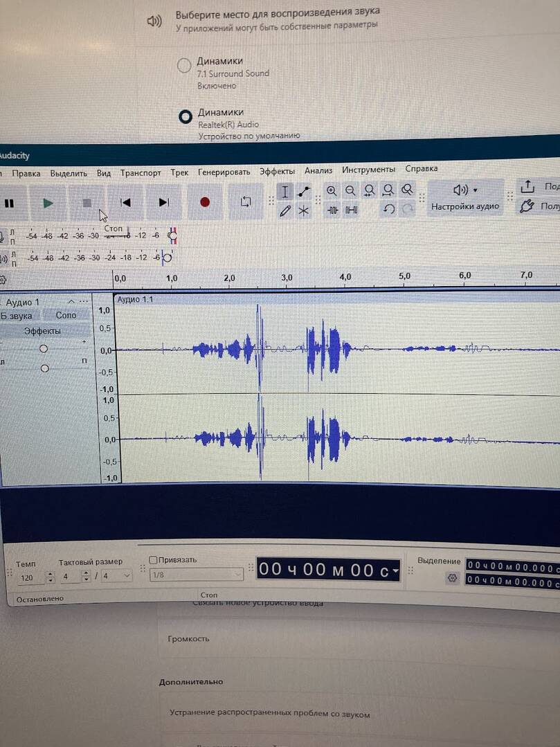Open the Эффекты menu
This screenshot has width=560, height=747.
tap(277, 171)
